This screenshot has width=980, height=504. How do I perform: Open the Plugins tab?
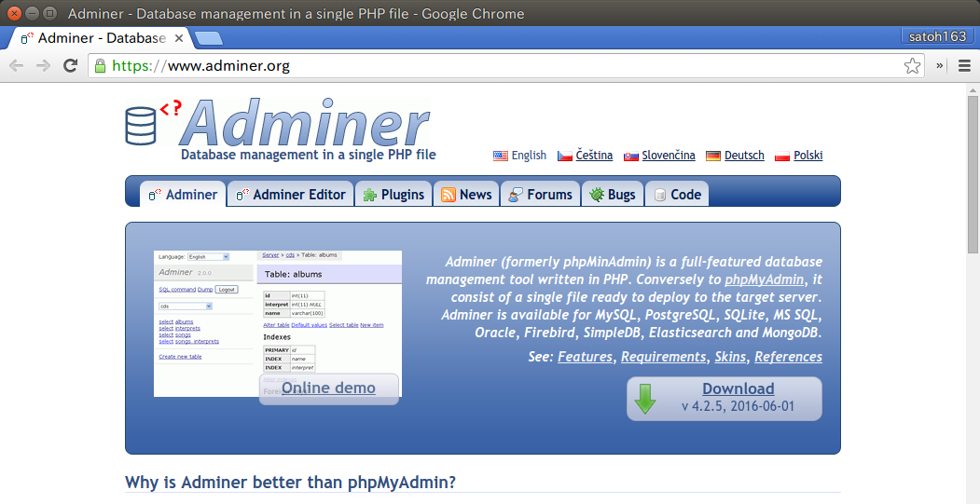(x=393, y=194)
